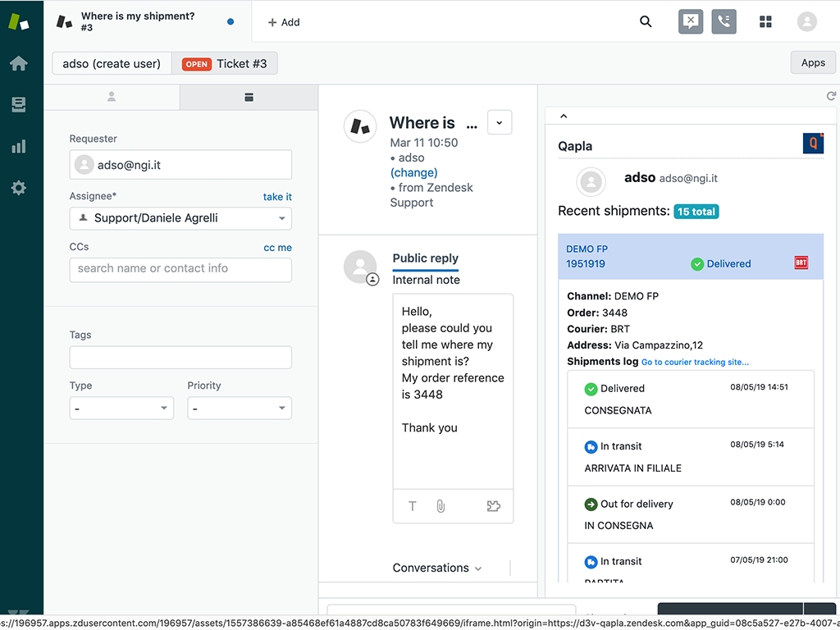The width and height of the screenshot is (840, 630).
Task: Open the Home dashboard icon in sidebar
Action: [18, 64]
